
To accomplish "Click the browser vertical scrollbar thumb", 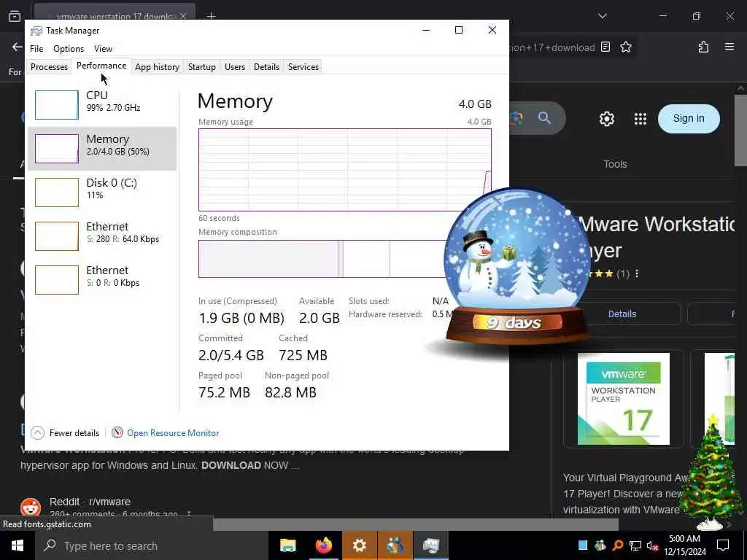I will point(740,130).
